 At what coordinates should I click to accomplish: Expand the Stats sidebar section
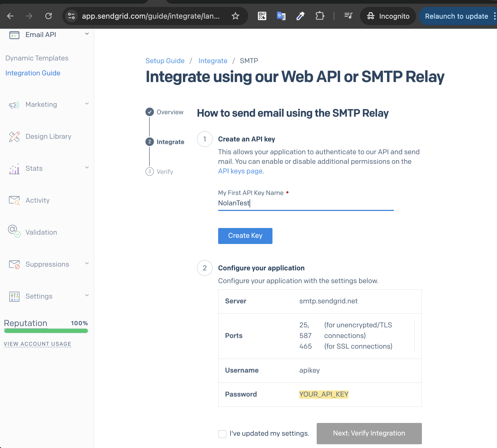87,168
